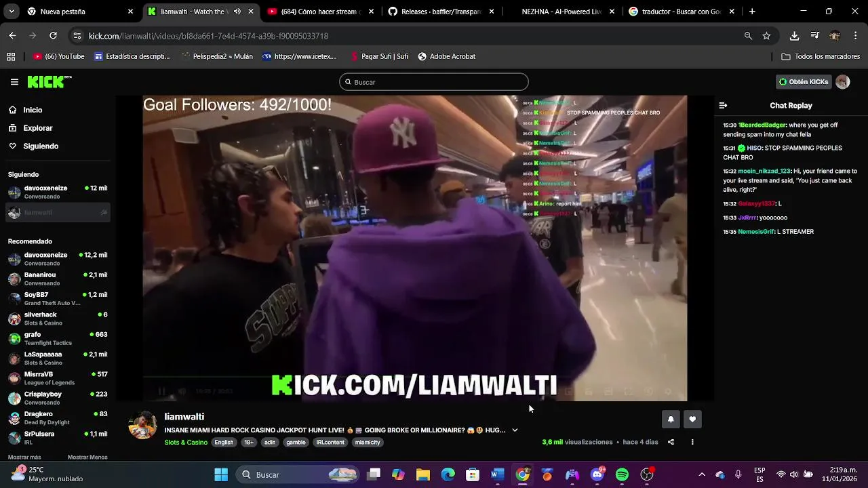Click the Obtén KICKs button
This screenshot has width=868, height=488.
click(x=804, y=82)
